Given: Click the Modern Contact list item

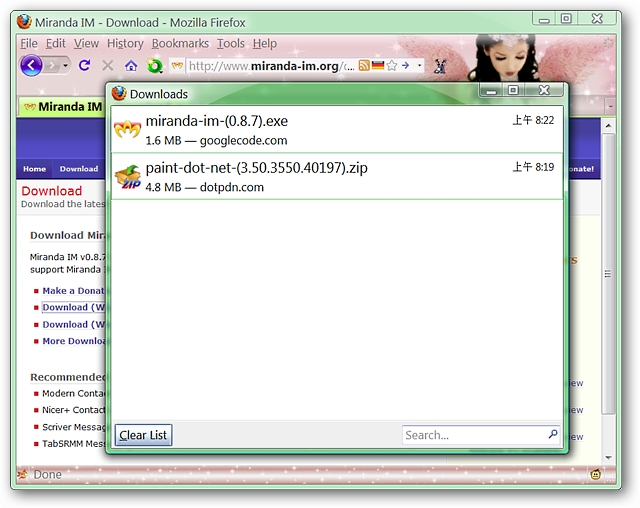Looking at the screenshot, I should 73,393.
